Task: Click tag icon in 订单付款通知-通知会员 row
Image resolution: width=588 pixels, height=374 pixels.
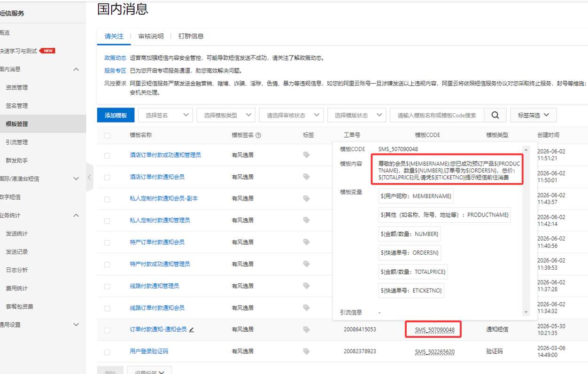Action: click(x=307, y=330)
